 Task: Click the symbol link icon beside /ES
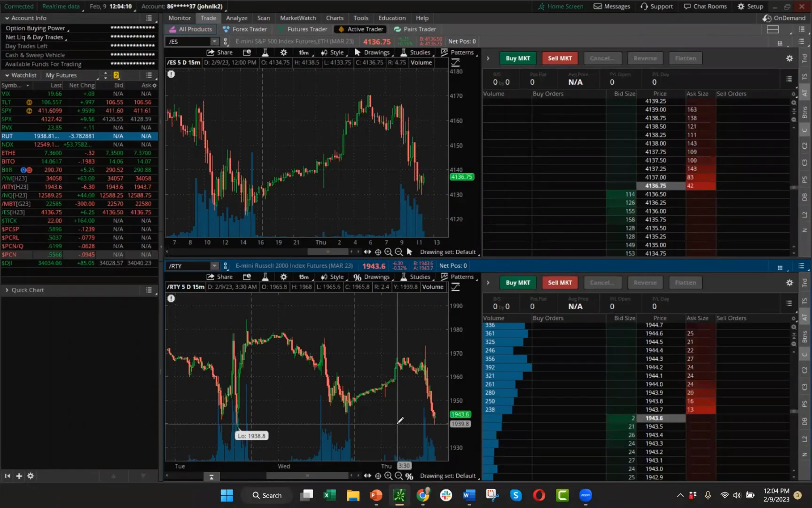click(226, 41)
